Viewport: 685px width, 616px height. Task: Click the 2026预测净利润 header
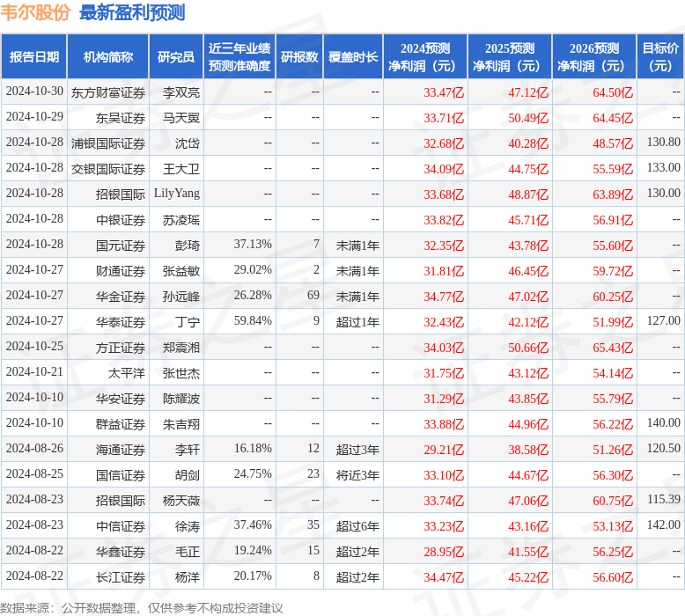(594, 56)
